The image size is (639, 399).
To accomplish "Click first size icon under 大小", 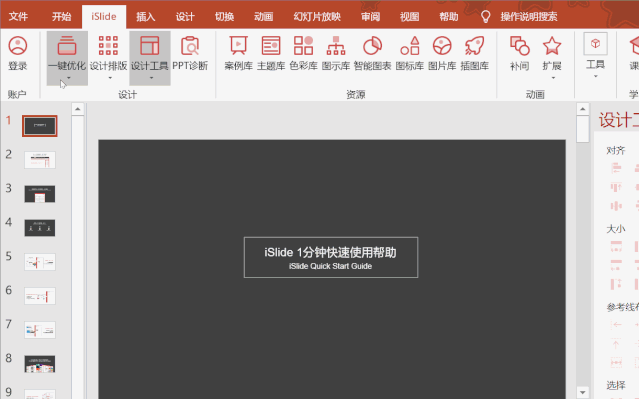I will (x=616, y=246).
